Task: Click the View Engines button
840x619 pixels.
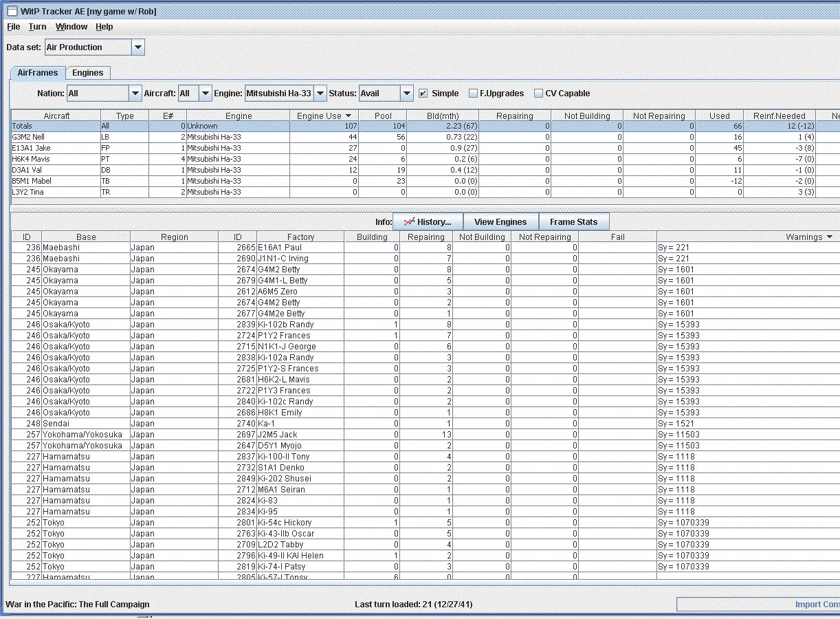Action: click(x=500, y=222)
